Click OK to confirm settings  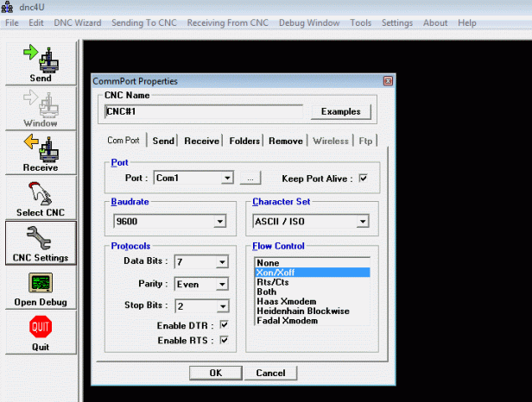tap(216, 373)
